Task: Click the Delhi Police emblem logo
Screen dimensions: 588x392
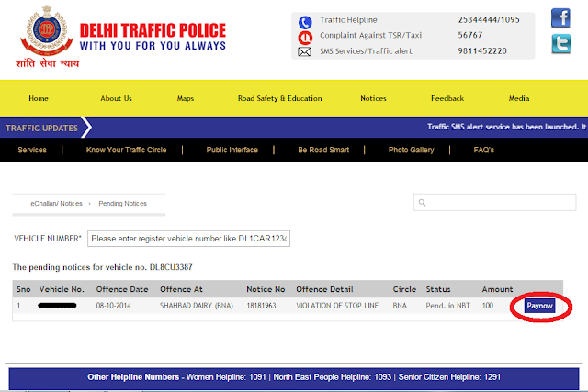Action: point(47,30)
